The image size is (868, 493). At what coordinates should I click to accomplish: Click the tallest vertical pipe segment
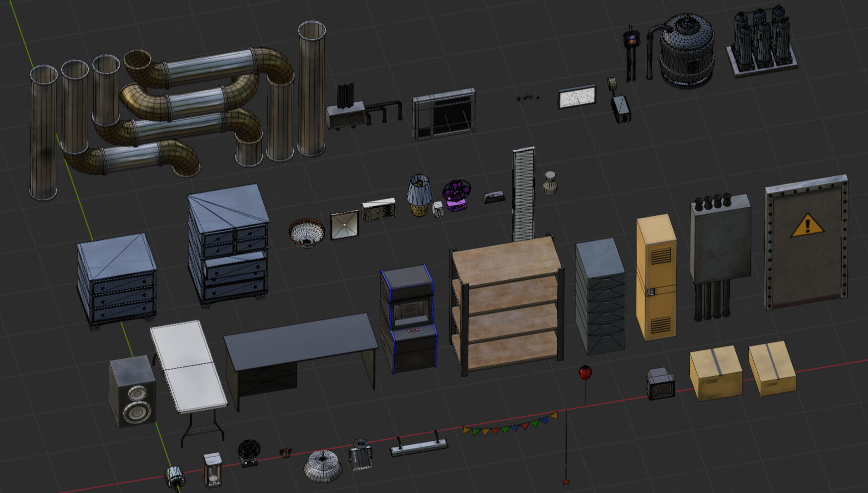click(311, 89)
